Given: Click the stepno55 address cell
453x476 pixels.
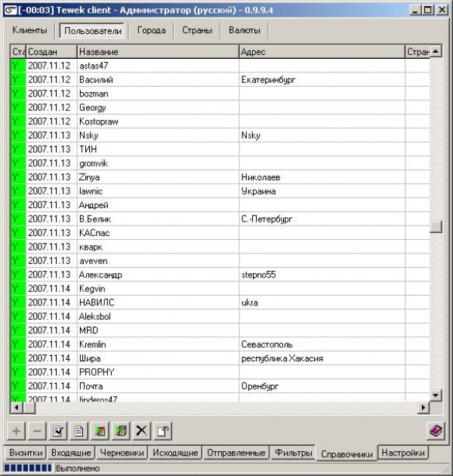Looking at the screenshot, I should [x=322, y=275].
